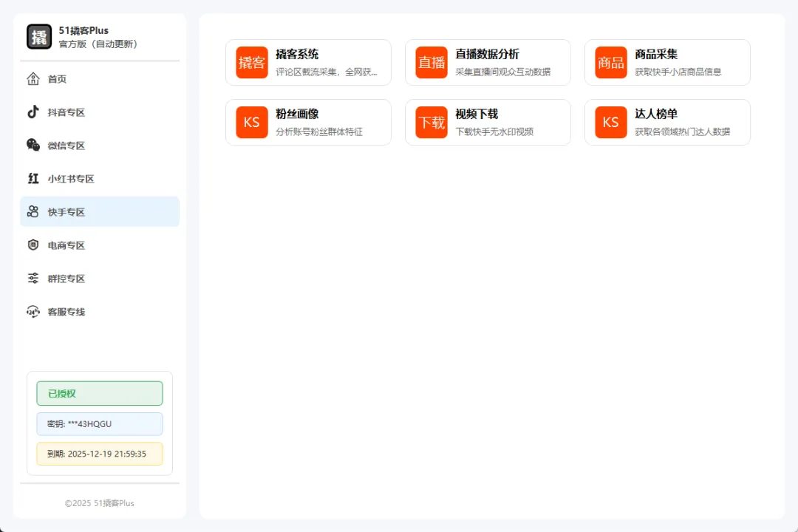Image resolution: width=798 pixels, height=532 pixels.
Task: Click the 直播 icon on 直播数据分析 card
Action: pyautogui.click(x=432, y=63)
